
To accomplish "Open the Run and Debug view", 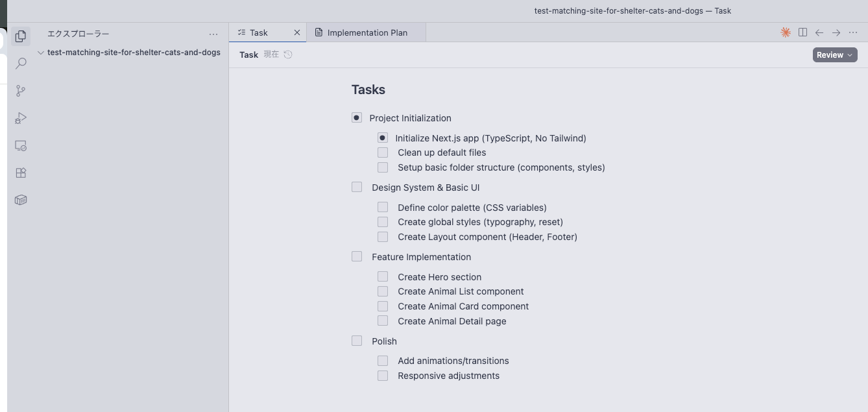I will 21,118.
